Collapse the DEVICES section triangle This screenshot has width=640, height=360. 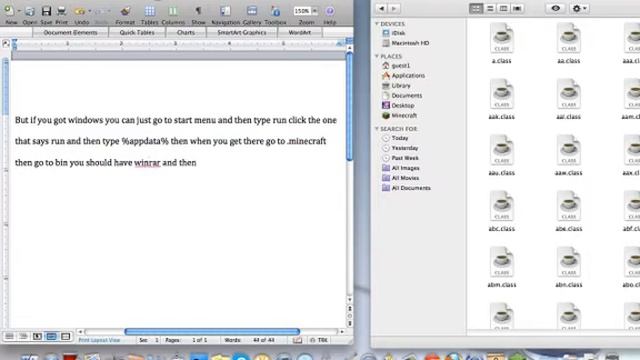[x=377, y=24]
